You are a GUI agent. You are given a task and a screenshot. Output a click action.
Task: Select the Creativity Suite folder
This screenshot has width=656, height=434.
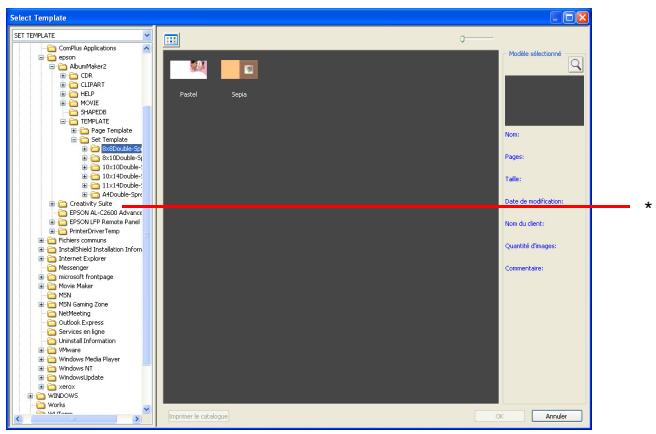click(91, 203)
